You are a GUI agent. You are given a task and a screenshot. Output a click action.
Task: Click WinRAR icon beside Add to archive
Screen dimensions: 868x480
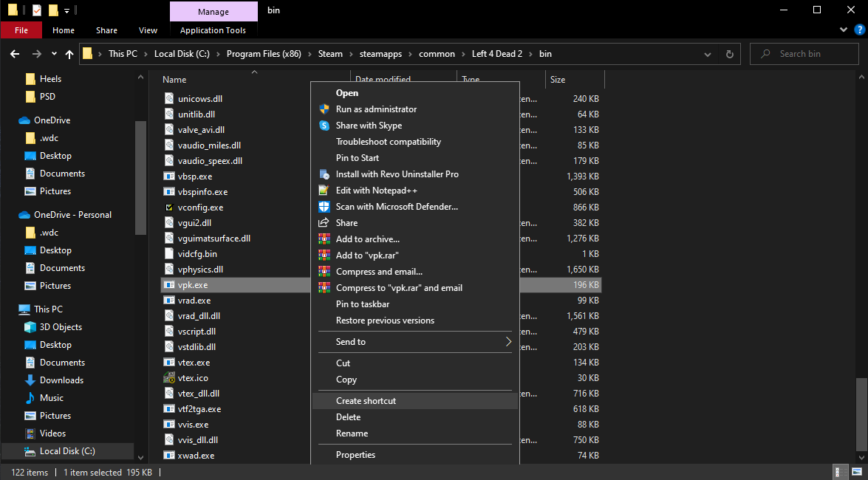[324, 239]
